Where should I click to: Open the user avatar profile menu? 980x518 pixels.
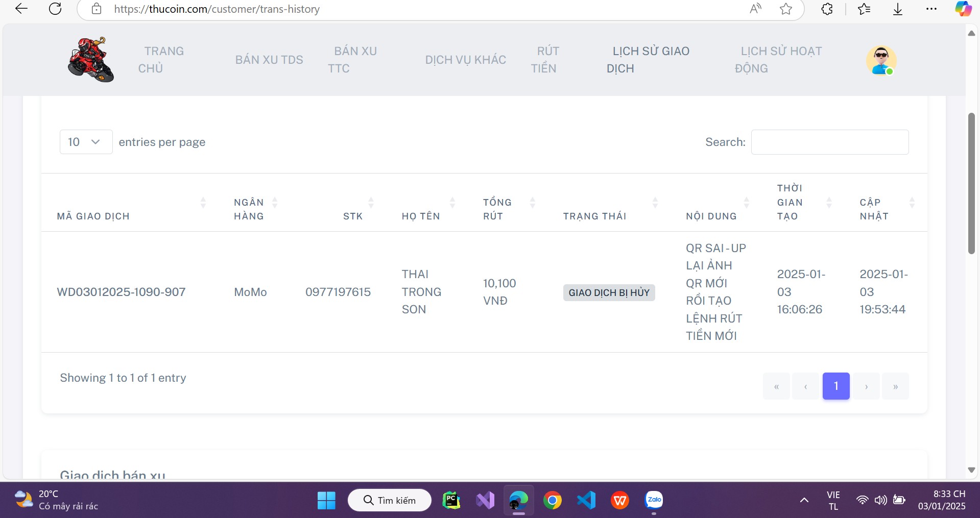coord(881,60)
